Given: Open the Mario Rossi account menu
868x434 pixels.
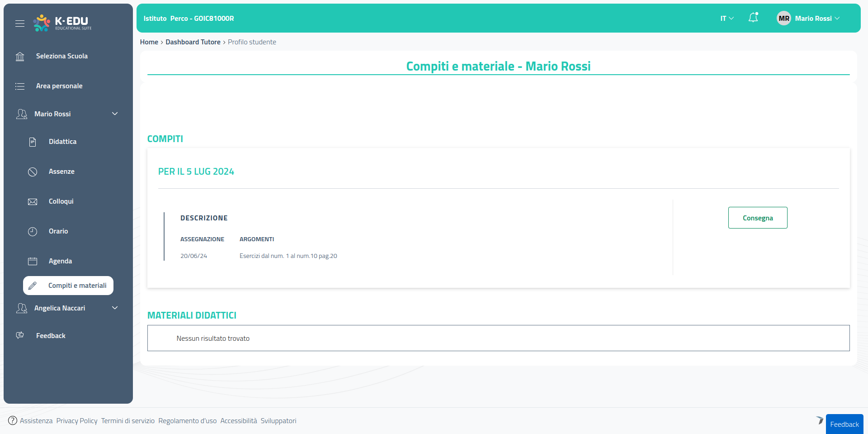Looking at the screenshot, I should [x=817, y=19].
